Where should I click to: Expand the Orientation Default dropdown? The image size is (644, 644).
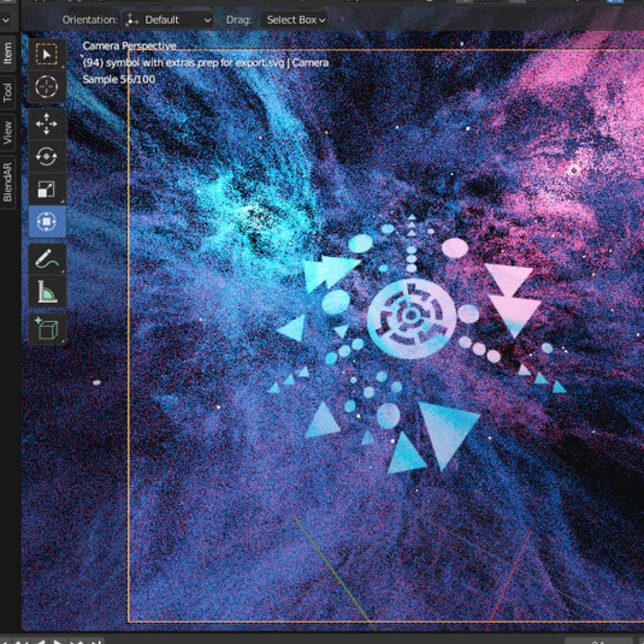coord(168,20)
